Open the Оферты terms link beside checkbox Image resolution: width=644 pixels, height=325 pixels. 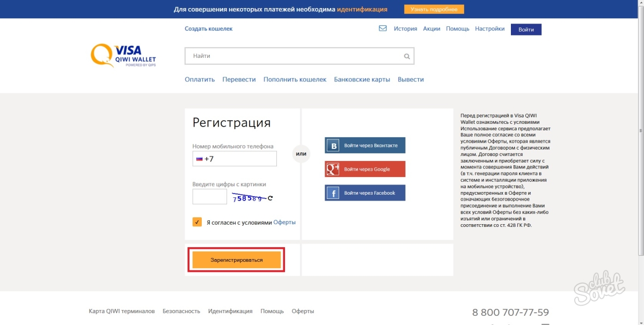[x=284, y=222]
